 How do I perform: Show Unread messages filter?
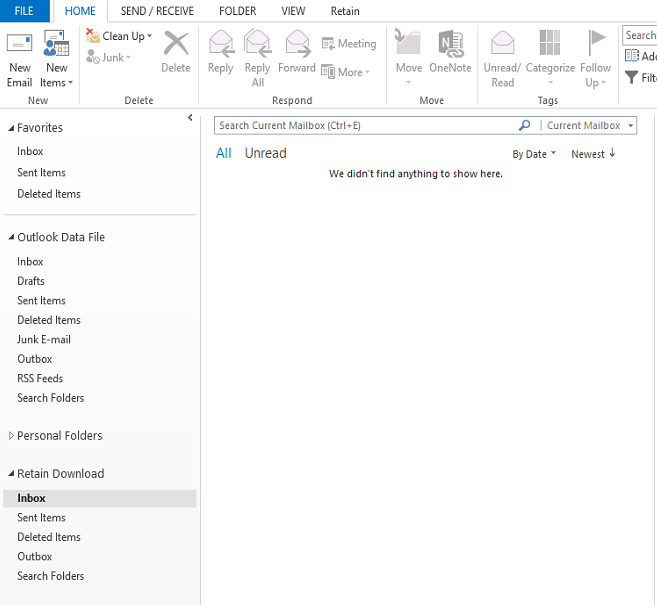(266, 153)
